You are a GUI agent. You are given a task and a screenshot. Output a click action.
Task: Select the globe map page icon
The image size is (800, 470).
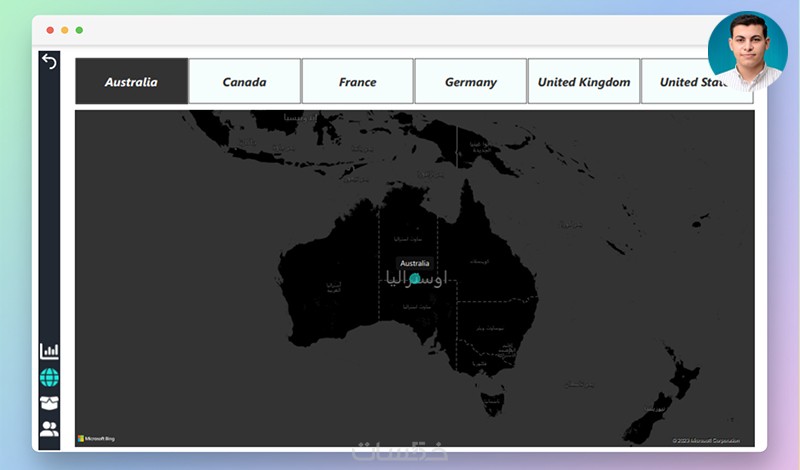49,378
